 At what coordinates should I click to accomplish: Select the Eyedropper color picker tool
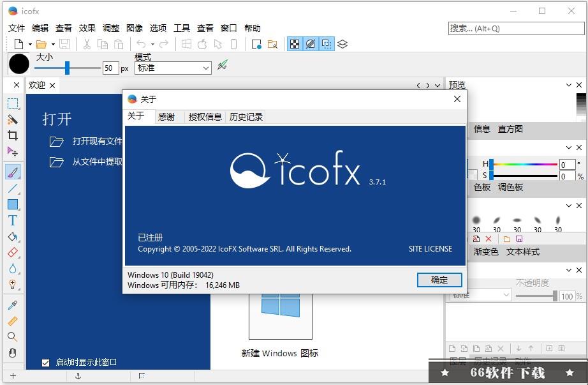[13, 305]
